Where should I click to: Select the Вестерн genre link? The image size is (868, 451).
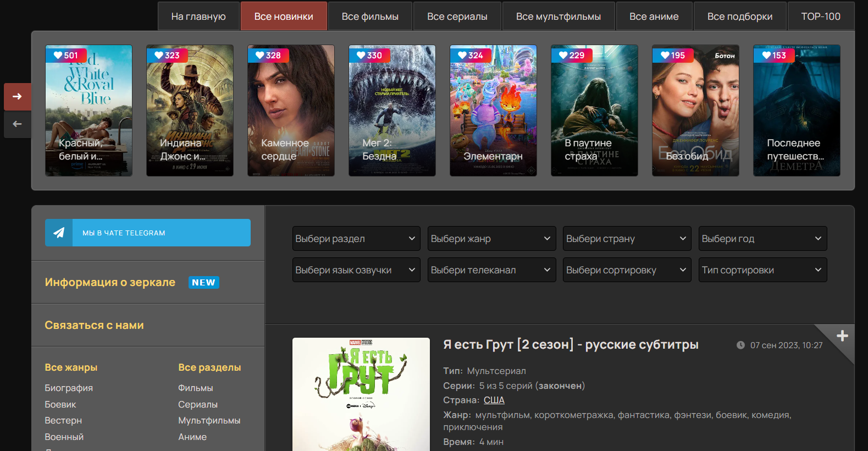click(x=63, y=420)
